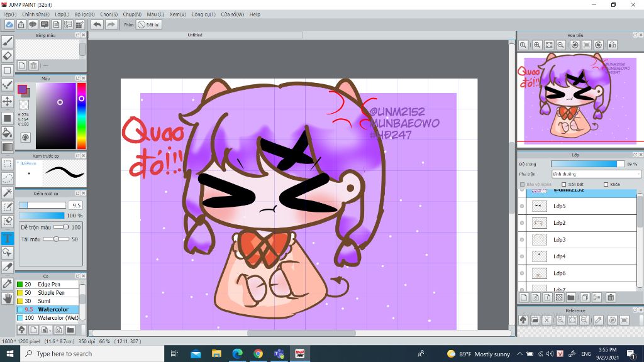
Task: Toggle the Bảo vệ alpha checkbox
Action: tap(523, 185)
